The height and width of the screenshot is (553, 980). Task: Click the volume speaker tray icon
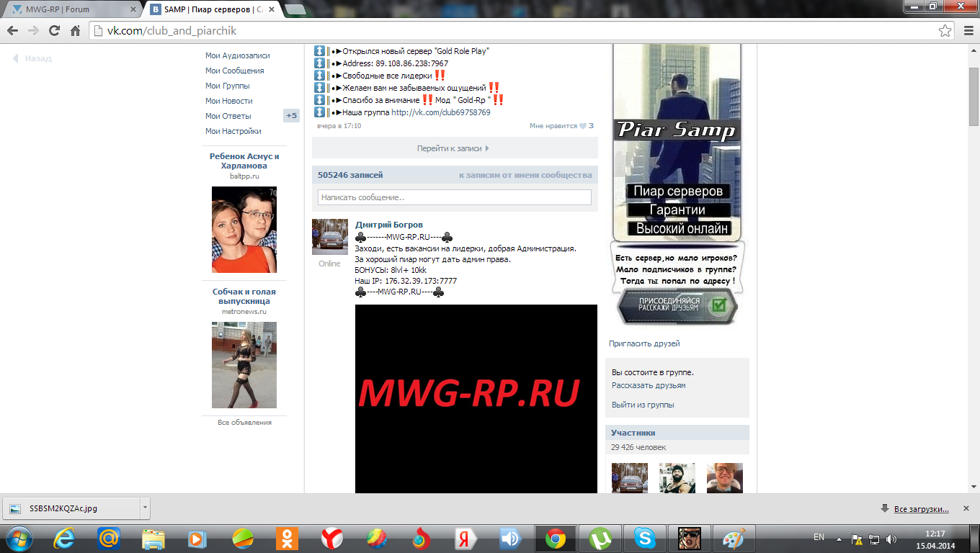pyautogui.click(x=891, y=539)
